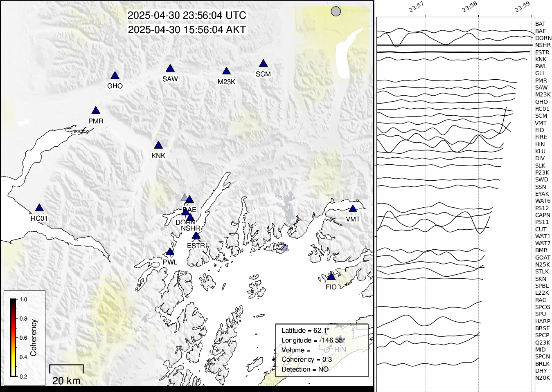Select the PWL station triangle marker

pos(170,252)
